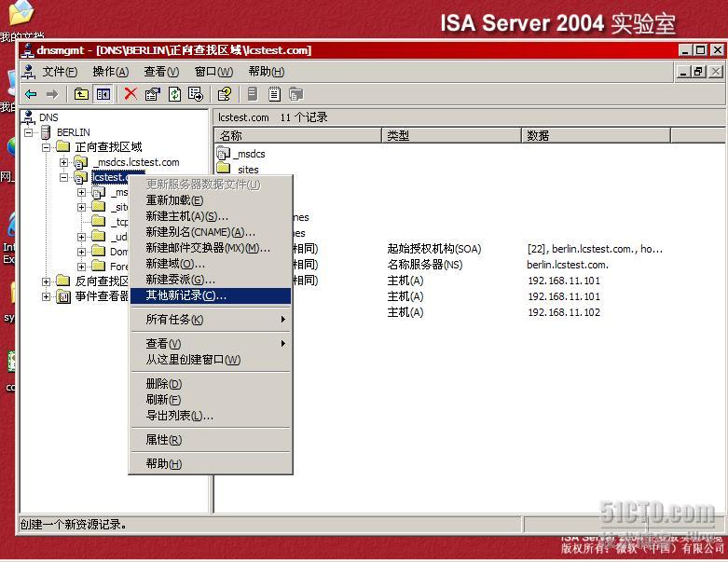The image size is (728, 562).
Task: Collapse the lcstest.com zone node
Action: point(63,177)
